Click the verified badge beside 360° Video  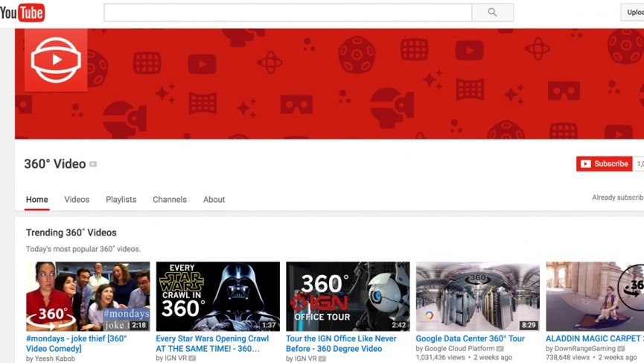click(x=93, y=164)
